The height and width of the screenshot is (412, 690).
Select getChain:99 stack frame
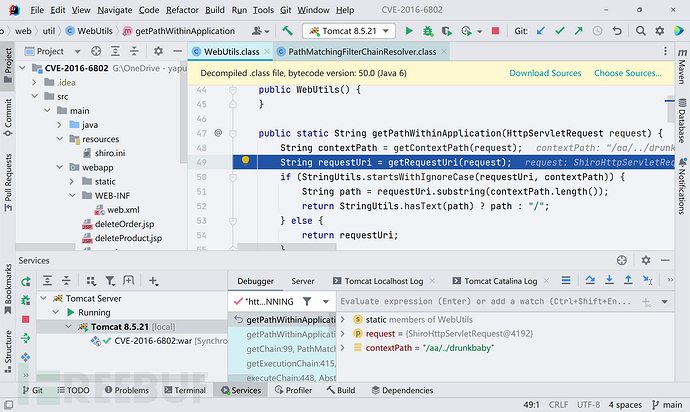pyautogui.click(x=291, y=349)
